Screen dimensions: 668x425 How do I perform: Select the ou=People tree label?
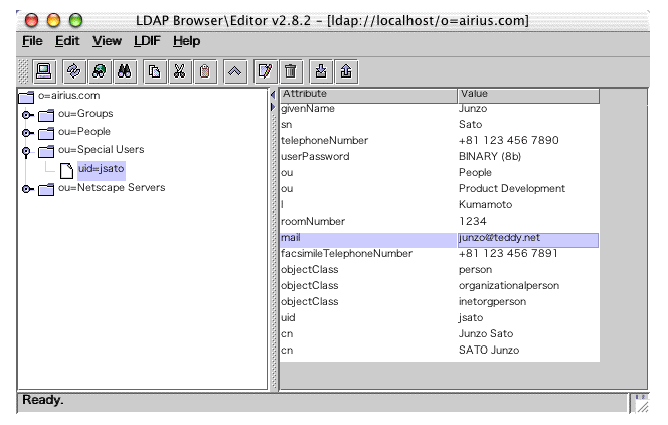tap(84, 132)
